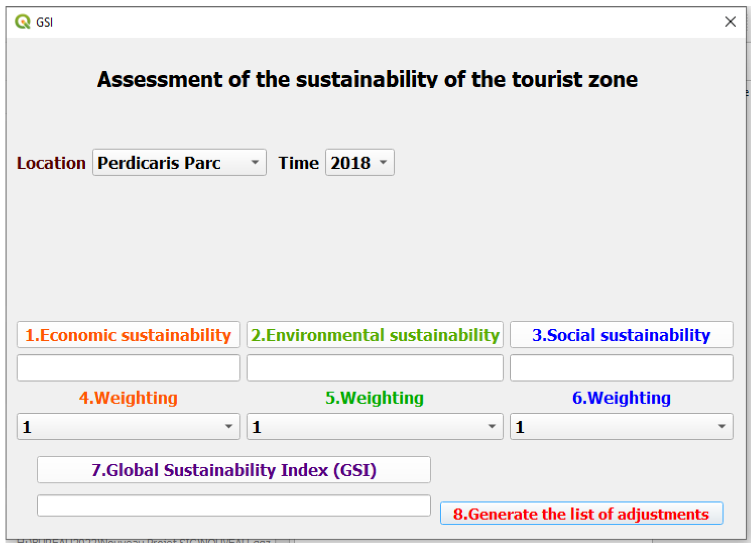The height and width of the screenshot is (548, 756).
Task: Click 8.Generate the list of adjustments
Action: point(581,513)
